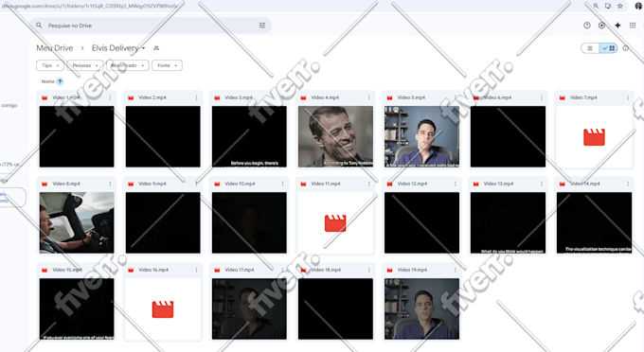The height and width of the screenshot is (352, 644).
Task: Open more options for Video 6.mp4
Action: pyautogui.click(x=542, y=97)
